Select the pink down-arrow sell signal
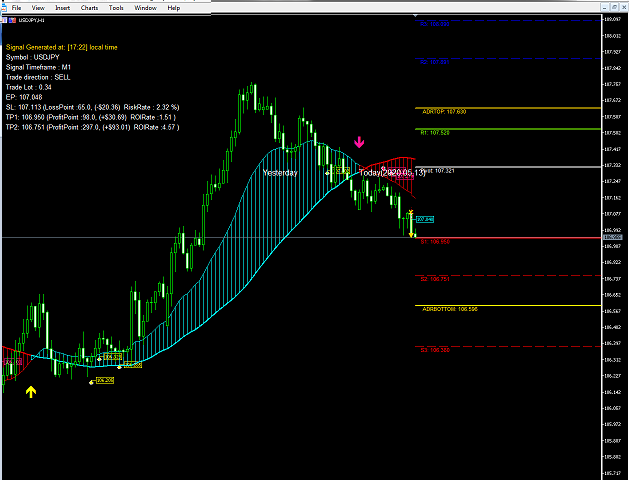 (359, 142)
